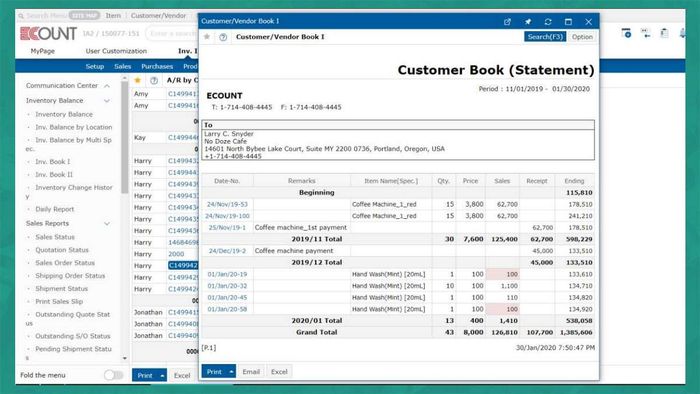Open the MyPage tab
This screenshot has width=700, height=394.
click(x=42, y=51)
